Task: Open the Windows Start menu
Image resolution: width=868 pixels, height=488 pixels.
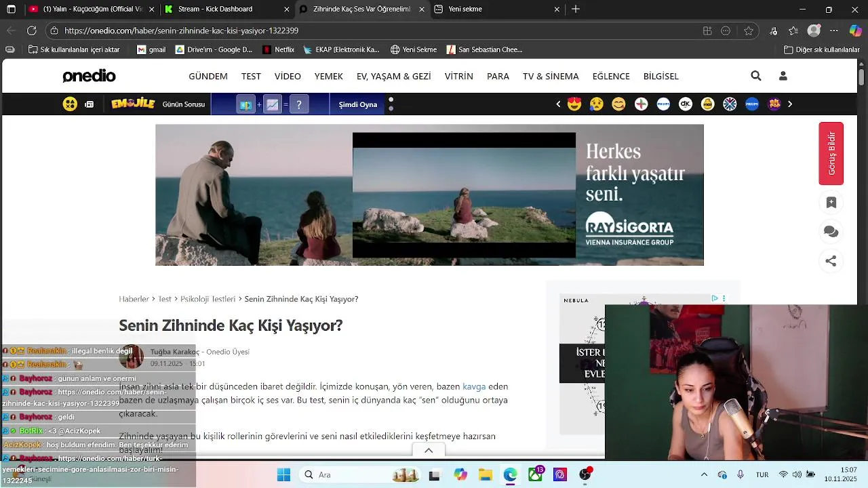Action: (x=283, y=474)
